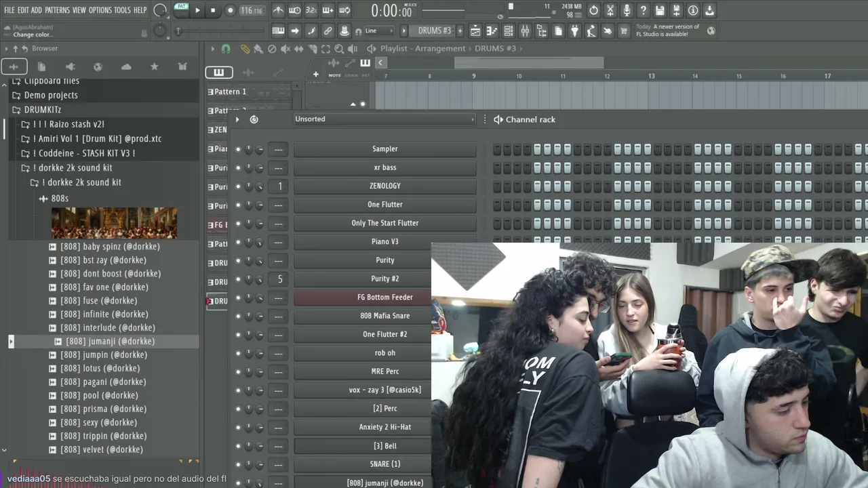Click the undo history icon
Viewport: 868px width, 488px height.
(594, 10)
